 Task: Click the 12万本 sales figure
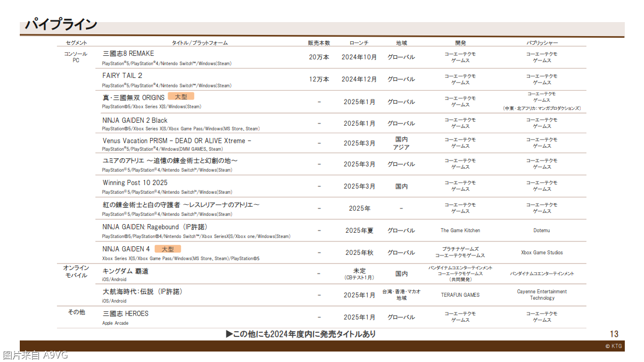319,79
